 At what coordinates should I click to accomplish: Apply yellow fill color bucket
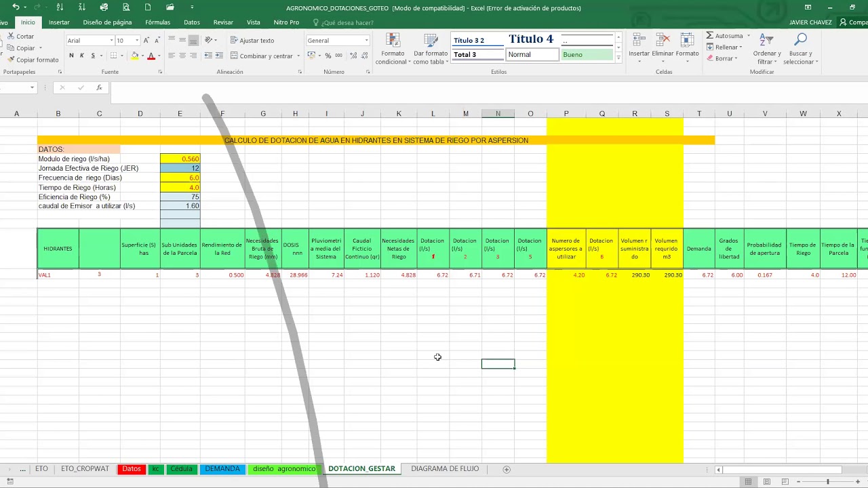[135, 56]
